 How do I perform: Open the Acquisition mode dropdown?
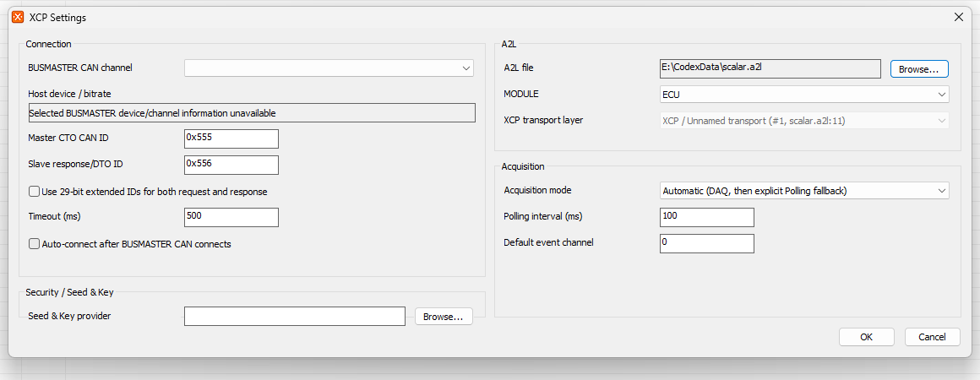[804, 191]
